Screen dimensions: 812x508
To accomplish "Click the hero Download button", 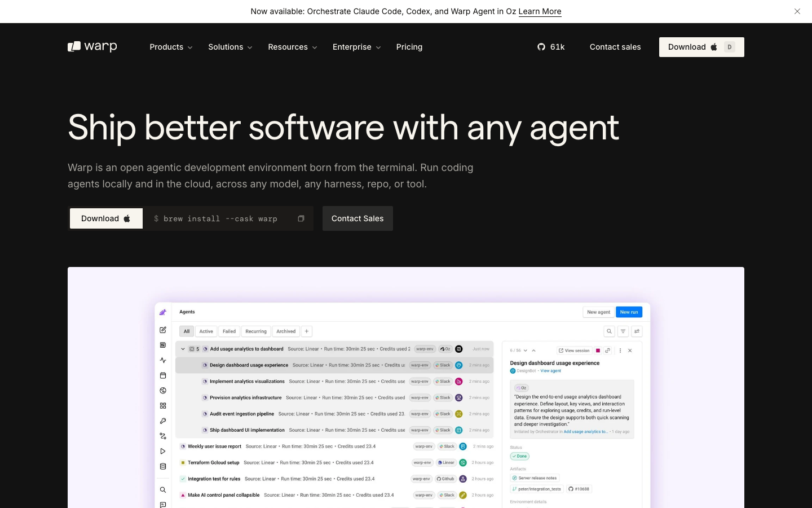I will (106, 218).
